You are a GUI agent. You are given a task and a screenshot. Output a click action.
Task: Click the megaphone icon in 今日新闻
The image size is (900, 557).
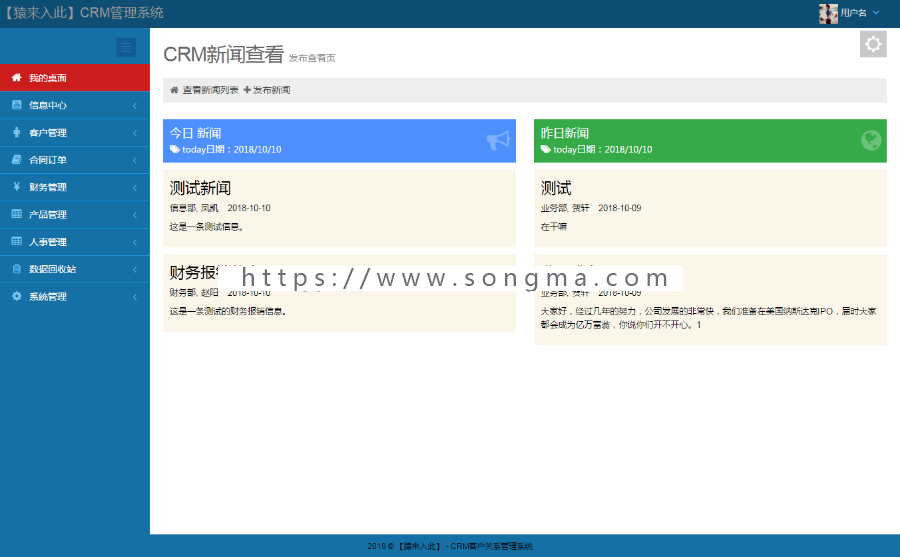click(498, 140)
